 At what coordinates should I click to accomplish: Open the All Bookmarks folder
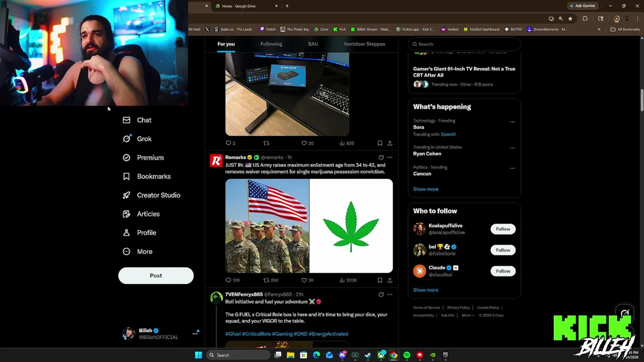tap(625, 29)
